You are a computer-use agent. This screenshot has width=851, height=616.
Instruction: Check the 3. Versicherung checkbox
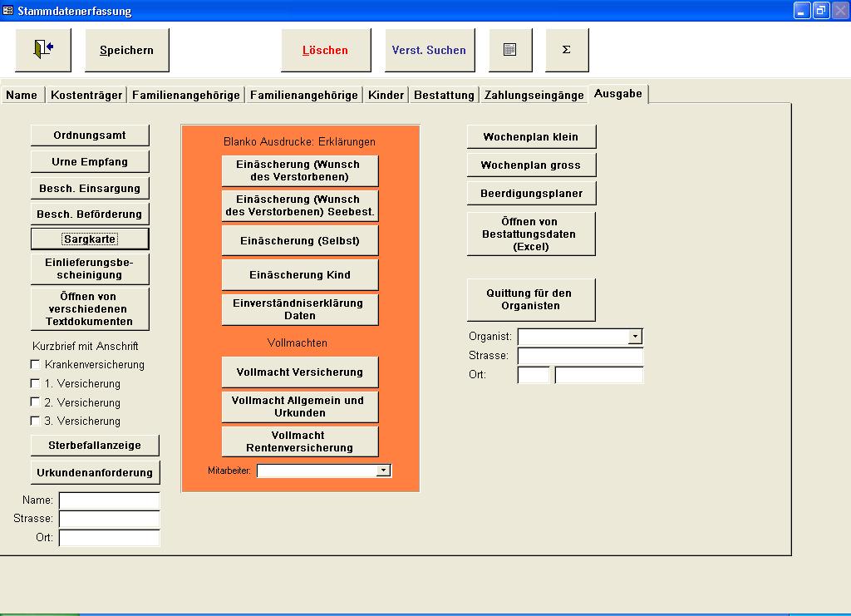click(35, 421)
